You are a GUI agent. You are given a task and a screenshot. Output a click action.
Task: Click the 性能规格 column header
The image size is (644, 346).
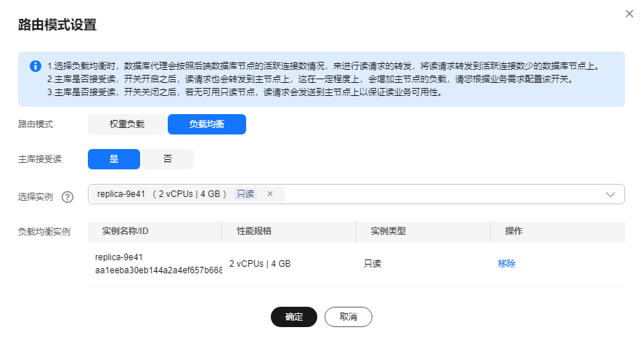[x=254, y=231]
